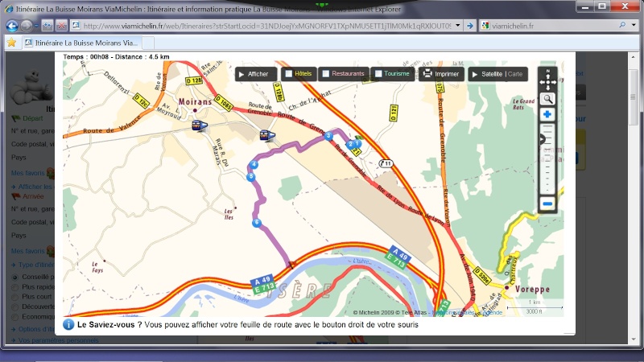Pan the map south with down arrow

tap(548, 88)
